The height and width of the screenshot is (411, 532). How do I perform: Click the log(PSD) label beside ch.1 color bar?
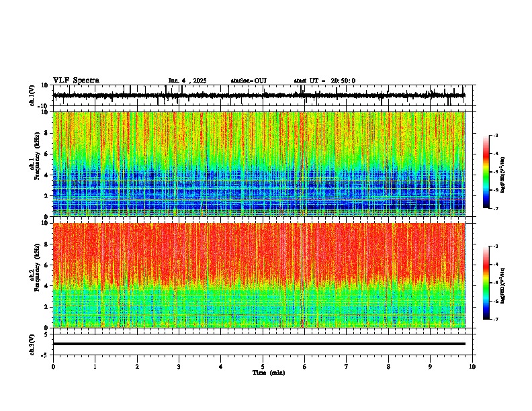click(x=502, y=175)
